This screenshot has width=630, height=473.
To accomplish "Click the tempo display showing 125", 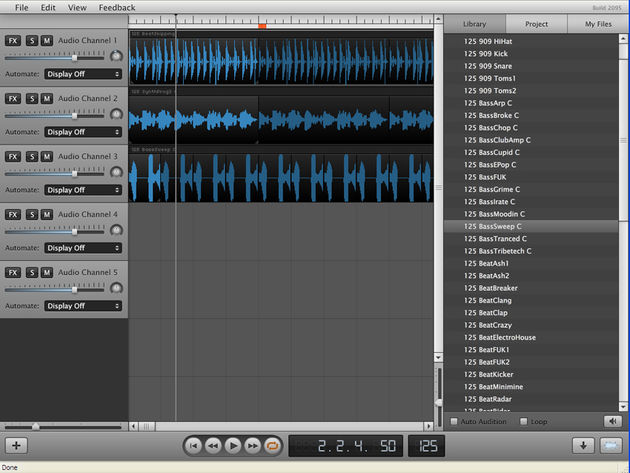I will [x=426, y=446].
